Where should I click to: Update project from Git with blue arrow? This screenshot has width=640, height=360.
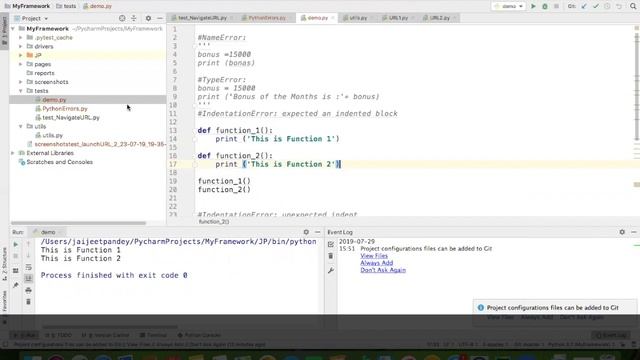(584, 6)
